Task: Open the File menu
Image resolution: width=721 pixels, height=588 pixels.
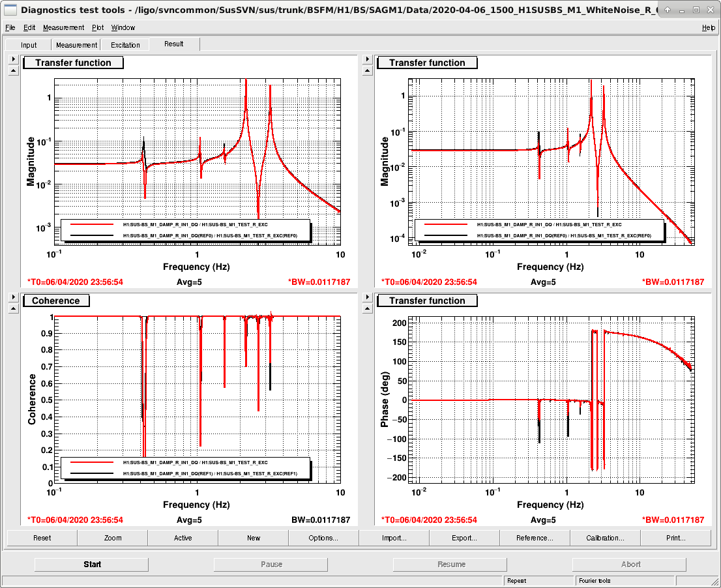Action: [10, 27]
